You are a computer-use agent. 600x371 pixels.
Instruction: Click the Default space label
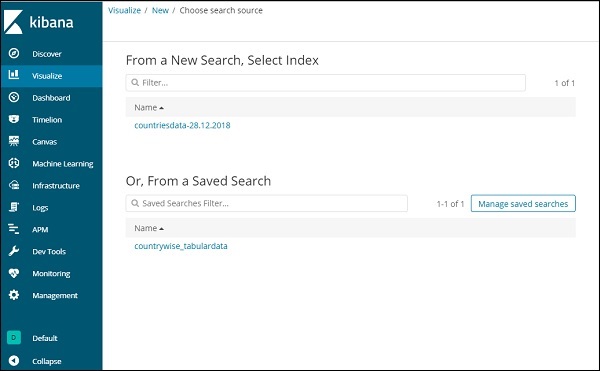click(45, 338)
